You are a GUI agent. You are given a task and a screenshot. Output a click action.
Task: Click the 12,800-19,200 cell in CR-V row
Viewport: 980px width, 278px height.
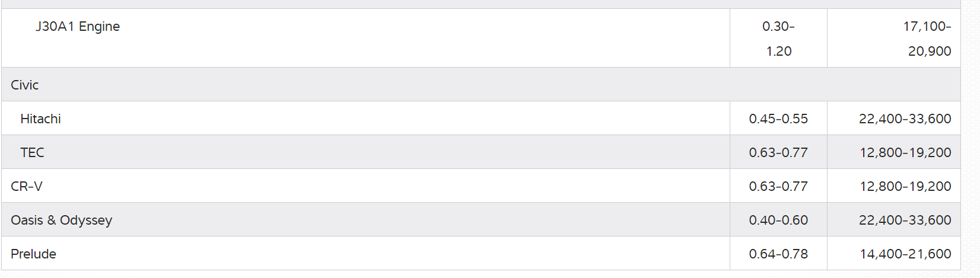[905, 186]
